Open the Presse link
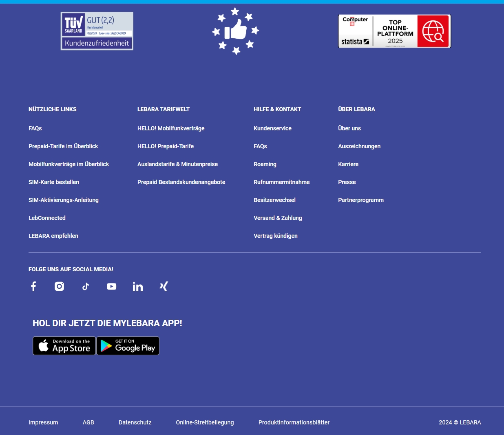Screen dimensions: 504x435 click(x=347, y=182)
